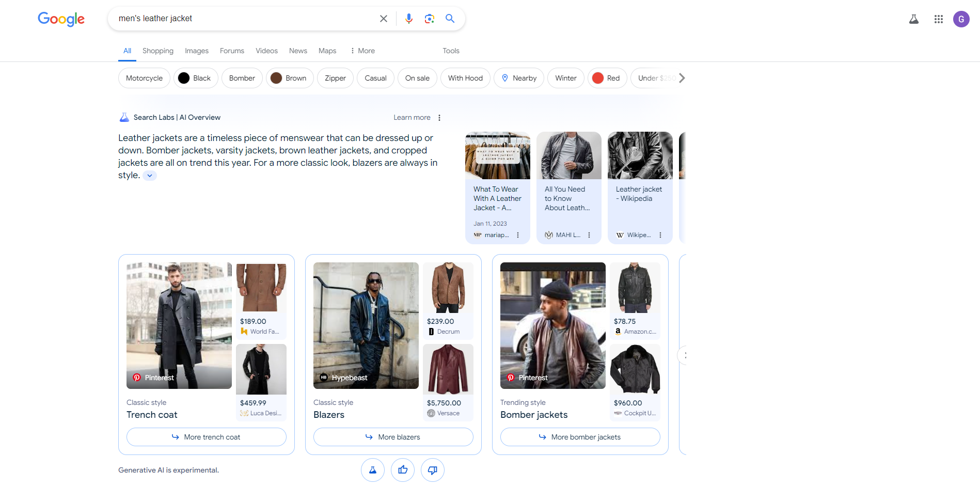This screenshot has height=486, width=980.
Task: Click More trench coat button
Action: click(x=207, y=437)
